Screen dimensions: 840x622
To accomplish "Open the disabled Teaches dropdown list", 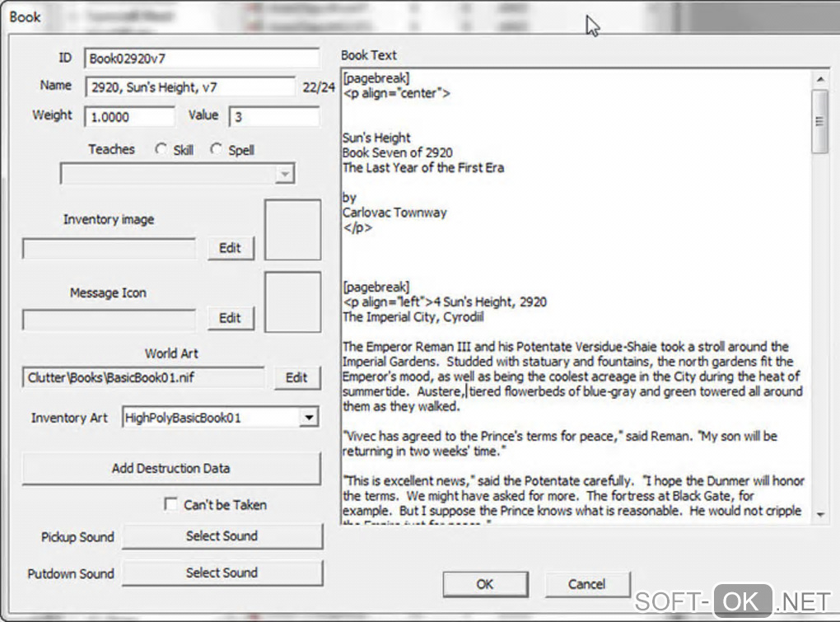I will [177, 174].
